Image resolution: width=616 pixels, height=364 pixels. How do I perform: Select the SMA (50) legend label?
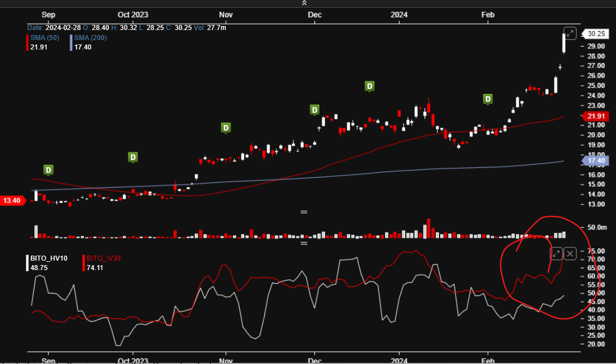[x=45, y=38]
